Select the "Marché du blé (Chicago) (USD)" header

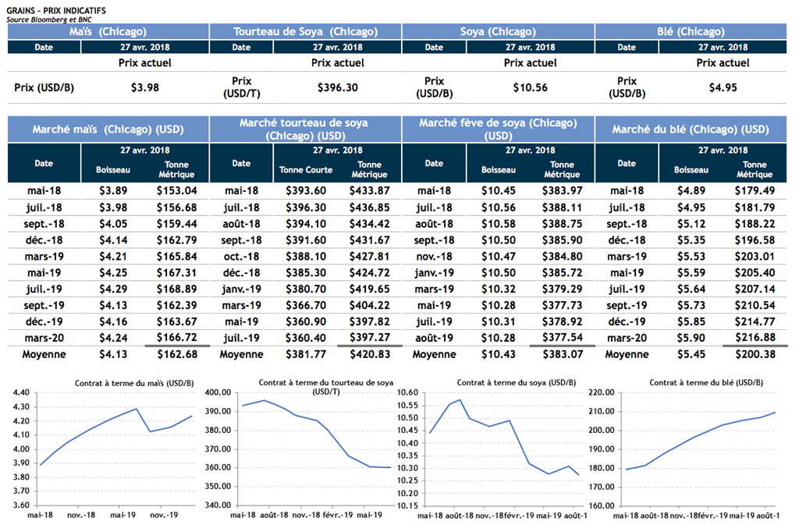(x=691, y=129)
